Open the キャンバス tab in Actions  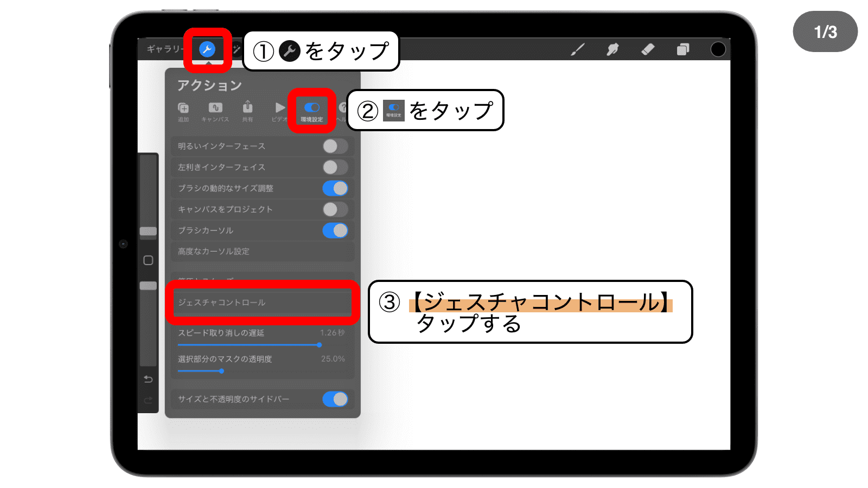(x=215, y=112)
